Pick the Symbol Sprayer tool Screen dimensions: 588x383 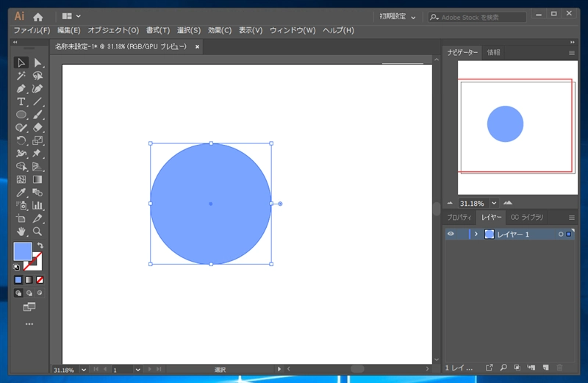click(21, 206)
